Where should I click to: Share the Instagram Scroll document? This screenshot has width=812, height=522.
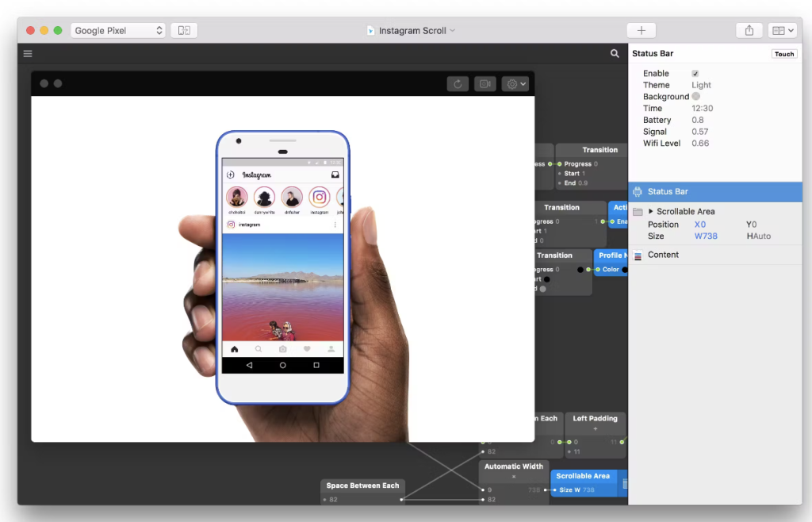(749, 31)
